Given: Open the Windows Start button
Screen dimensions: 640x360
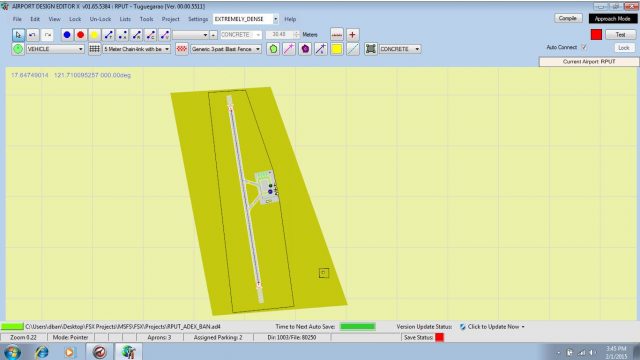Looking at the screenshot, I should click(x=13, y=352).
